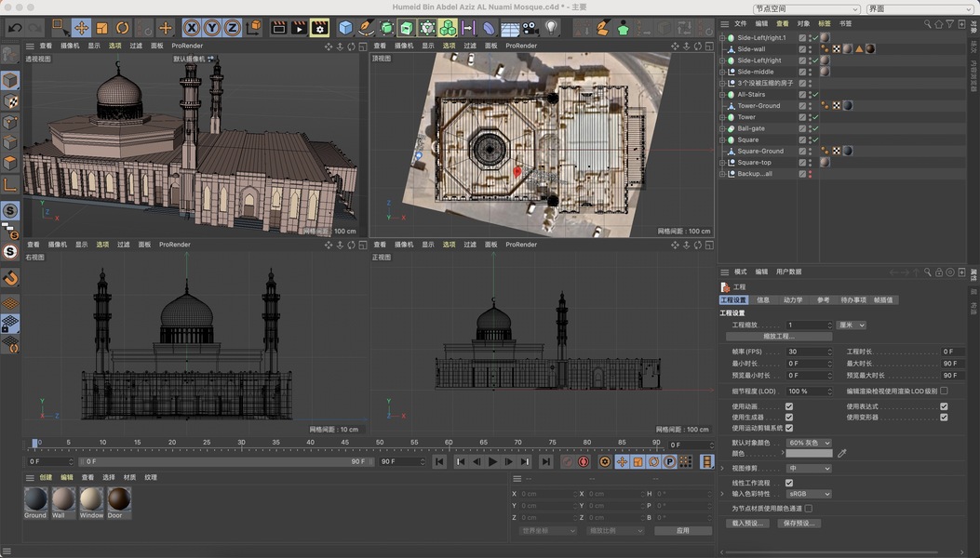Image resolution: width=980 pixels, height=558 pixels.
Task: Click the light bulb icon
Action: pos(551,28)
